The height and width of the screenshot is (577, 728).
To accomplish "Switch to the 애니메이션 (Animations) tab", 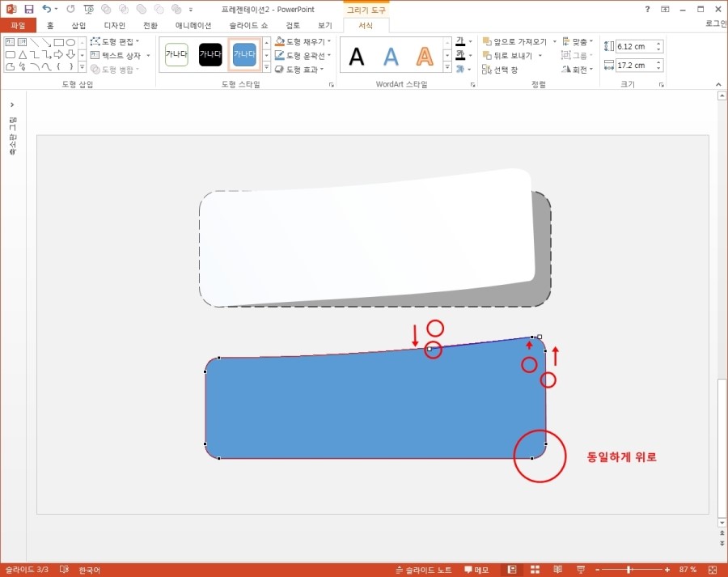I will pyautogui.click(x=193, y=26).
